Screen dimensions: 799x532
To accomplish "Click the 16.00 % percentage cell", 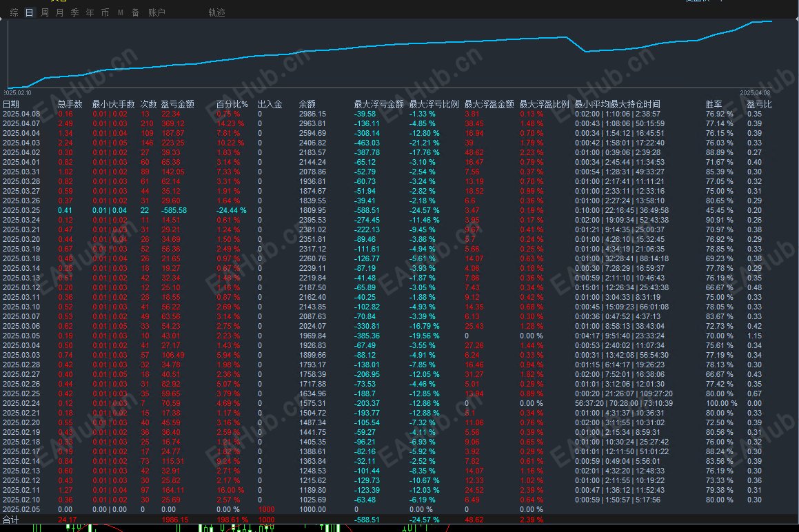I will tap(230, 490).
